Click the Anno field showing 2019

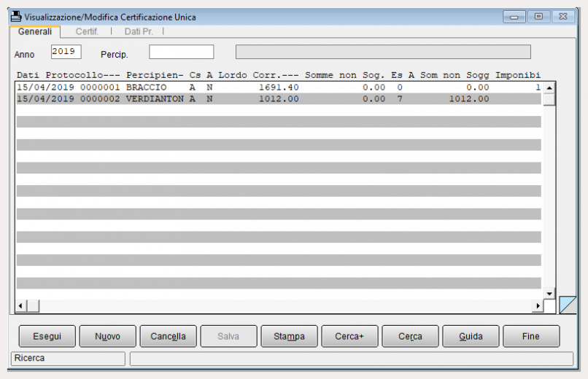66,52
